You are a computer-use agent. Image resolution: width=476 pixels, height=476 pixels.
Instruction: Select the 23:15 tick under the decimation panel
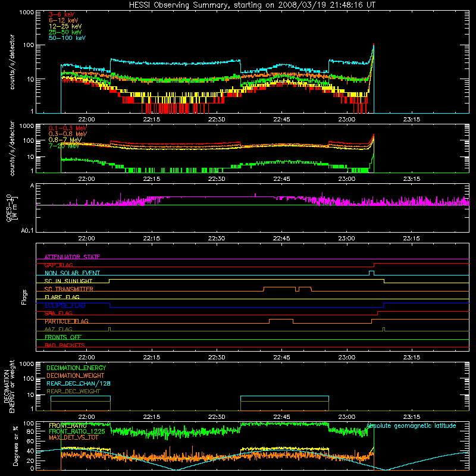[x=412, y=417]
